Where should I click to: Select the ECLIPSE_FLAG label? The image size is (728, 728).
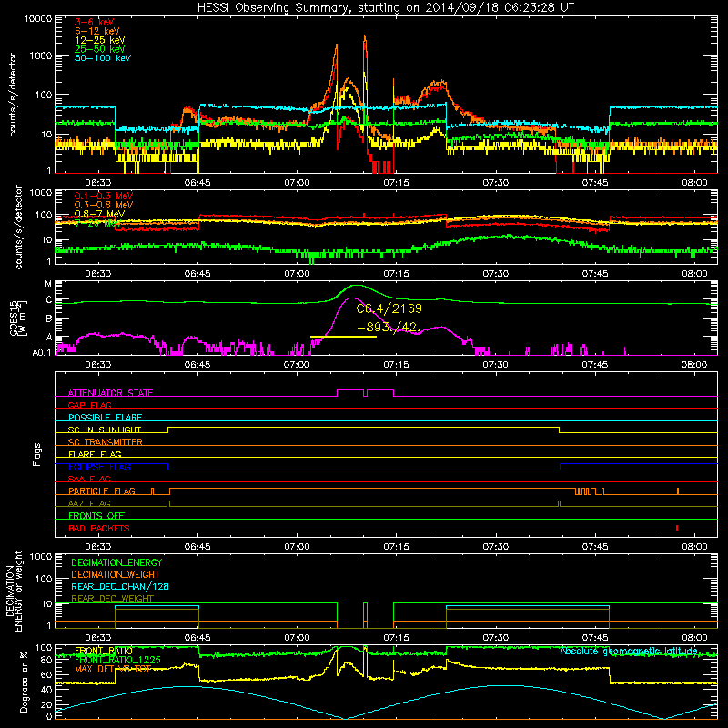click(99, 467)
